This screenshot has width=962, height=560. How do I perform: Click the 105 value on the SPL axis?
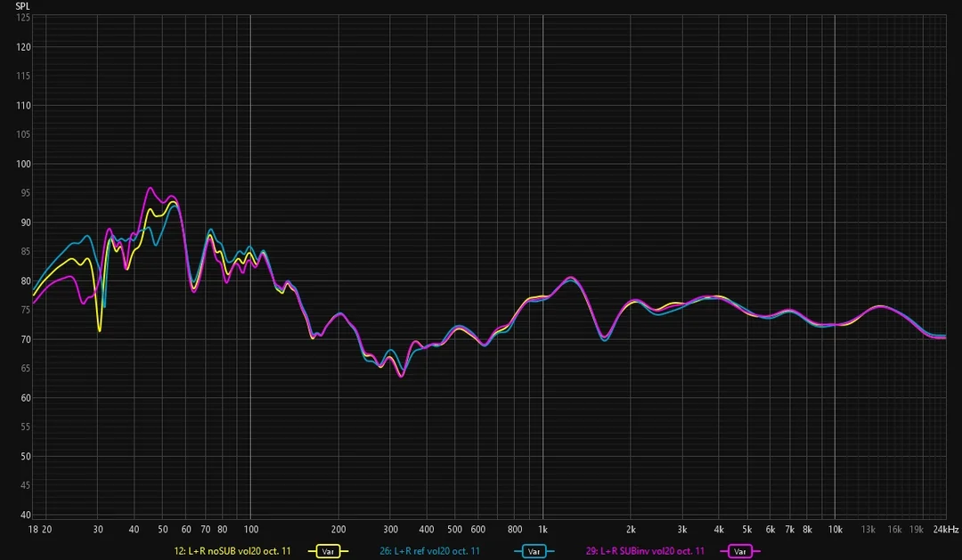click(x=23, y=134)
